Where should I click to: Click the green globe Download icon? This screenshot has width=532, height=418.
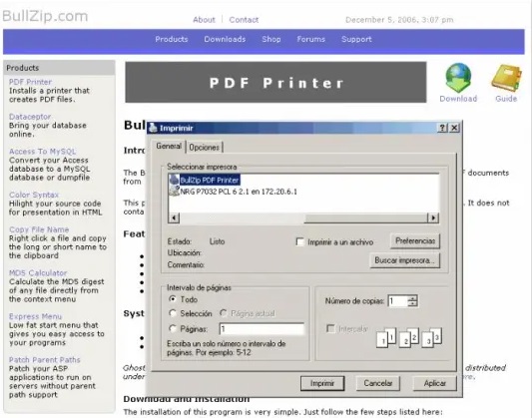click(x=458, y=78)
